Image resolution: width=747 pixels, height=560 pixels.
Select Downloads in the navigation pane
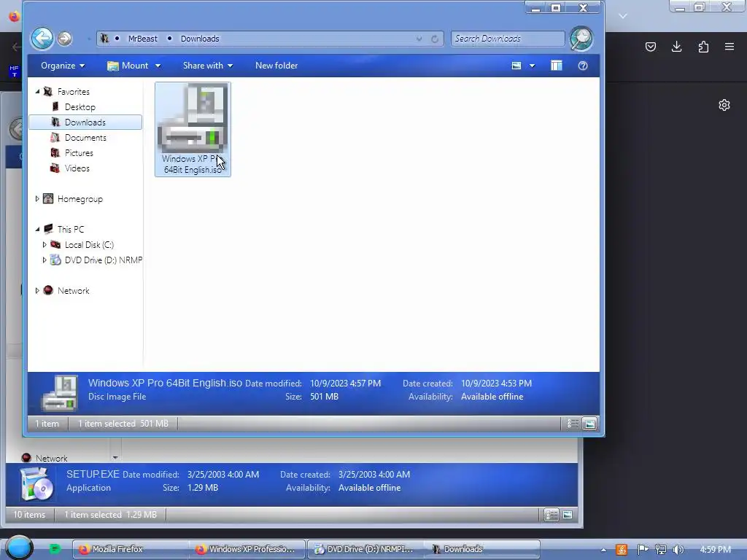[85, 122]
